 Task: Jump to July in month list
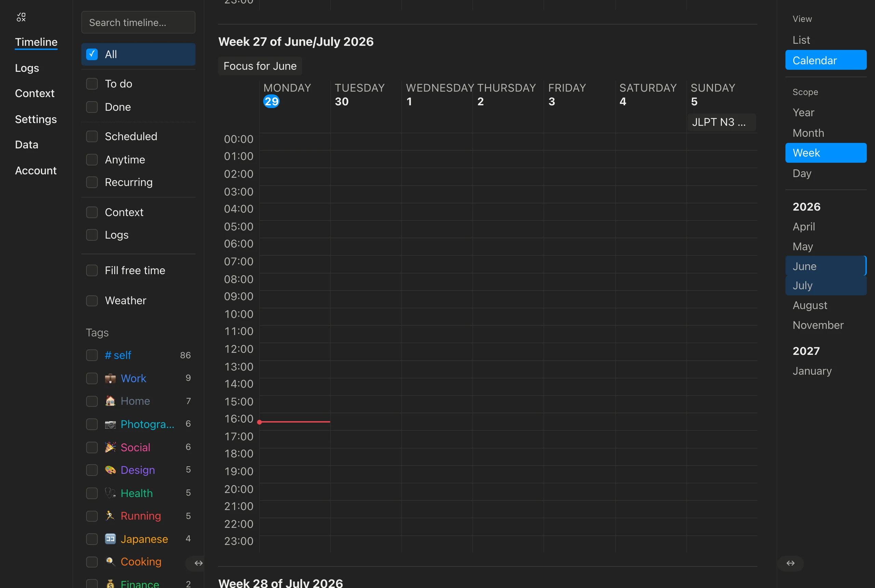tap(826, 285)
